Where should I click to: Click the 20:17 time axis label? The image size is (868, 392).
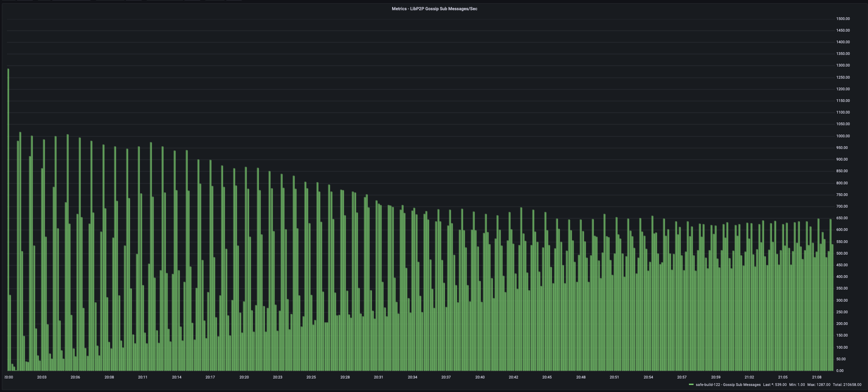(210, 377)
